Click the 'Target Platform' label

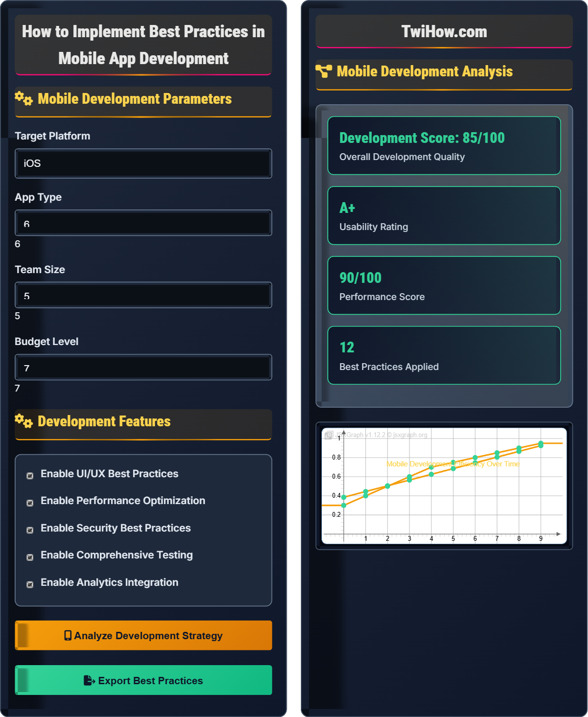click(x=52, y=136)
